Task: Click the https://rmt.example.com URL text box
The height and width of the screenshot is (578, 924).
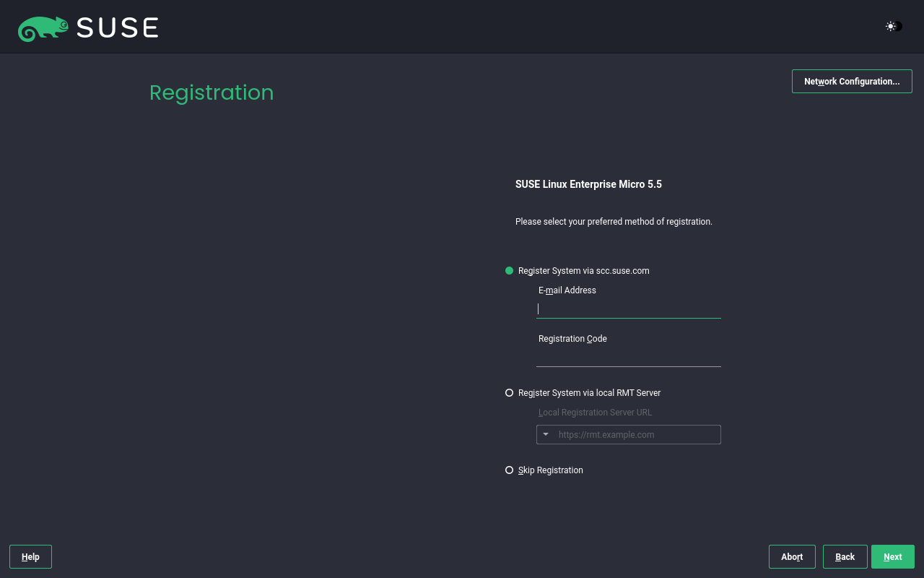Action: [x=635, y=435]
